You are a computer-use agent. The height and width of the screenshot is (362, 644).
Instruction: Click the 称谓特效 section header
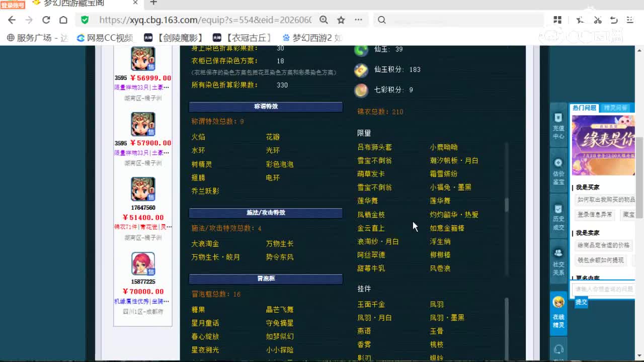266,107
